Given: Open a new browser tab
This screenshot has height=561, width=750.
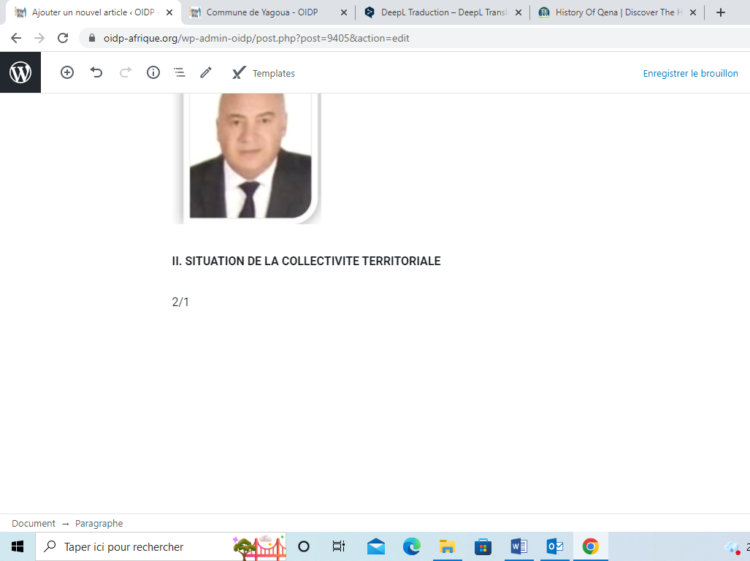Looking at the screenshot, I should 720,13.
